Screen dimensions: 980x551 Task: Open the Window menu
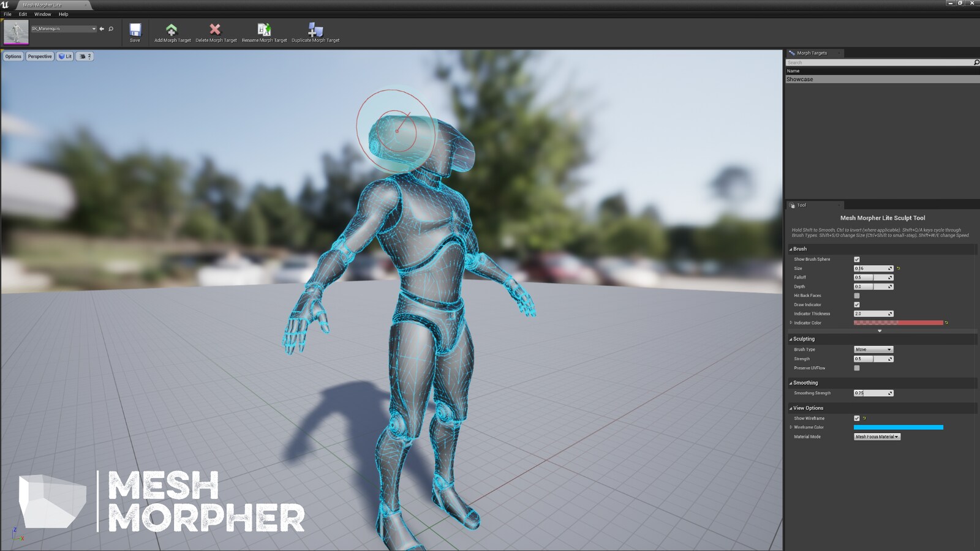pos(42,13)
